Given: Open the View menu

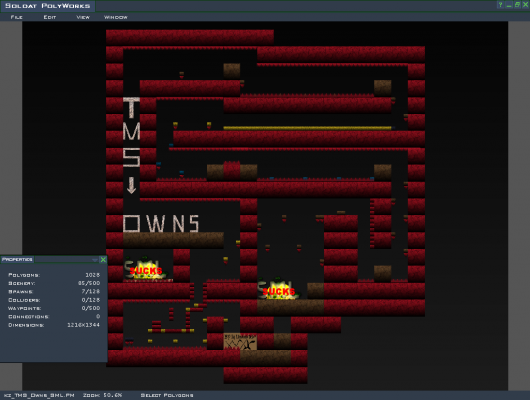Looking at the screenshot, I should [x=83, y=17].
